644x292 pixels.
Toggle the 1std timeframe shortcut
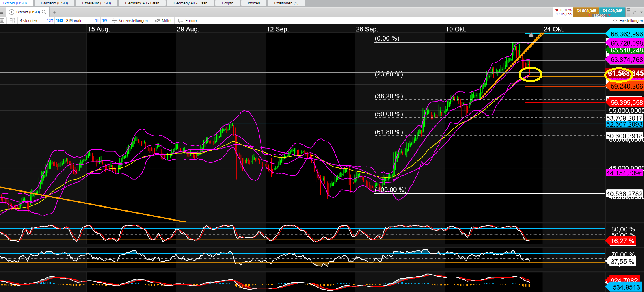point(59,20)
